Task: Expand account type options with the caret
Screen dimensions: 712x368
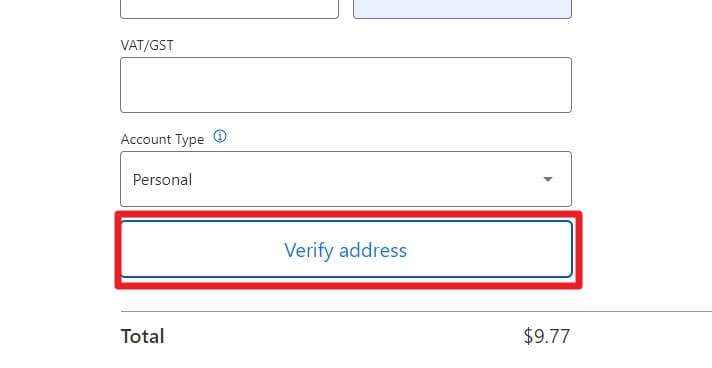Action: click(x=548, y=179)
